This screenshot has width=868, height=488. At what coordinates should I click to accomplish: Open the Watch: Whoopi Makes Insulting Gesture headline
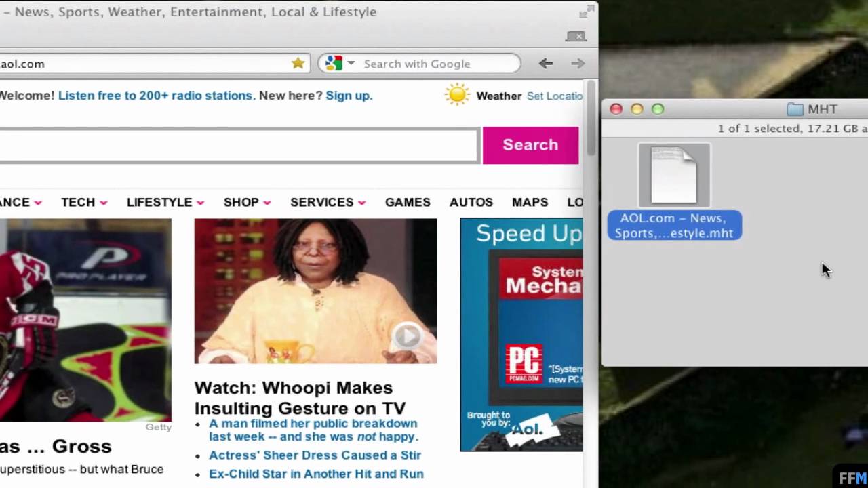300,398
